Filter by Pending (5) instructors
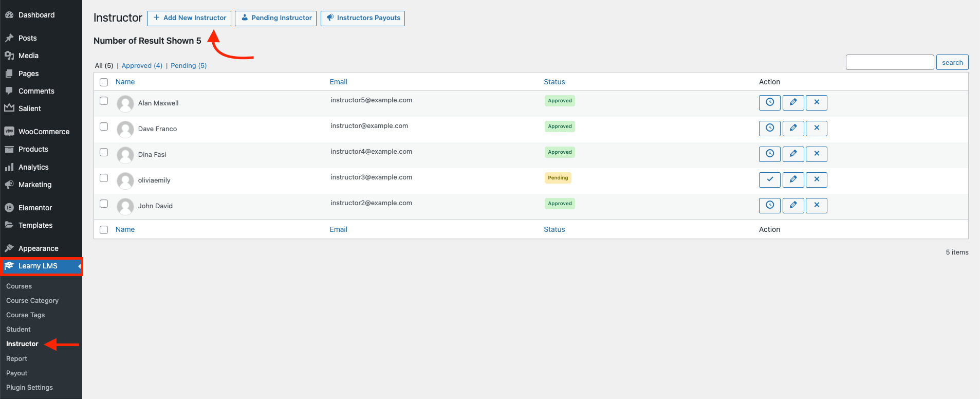Screen dimensions: 980x399 (x=189, y=65)
